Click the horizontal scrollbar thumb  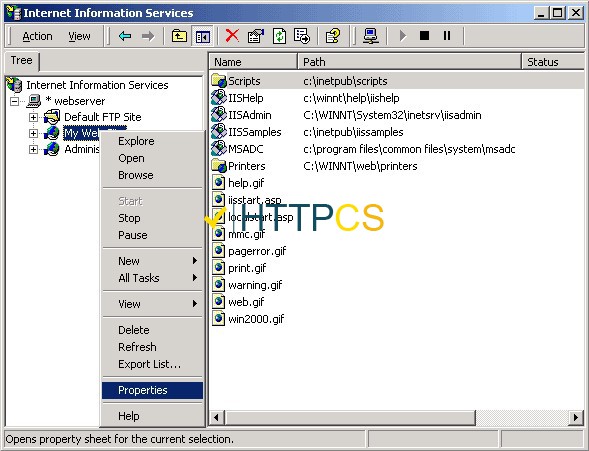(x=350, y=418)
